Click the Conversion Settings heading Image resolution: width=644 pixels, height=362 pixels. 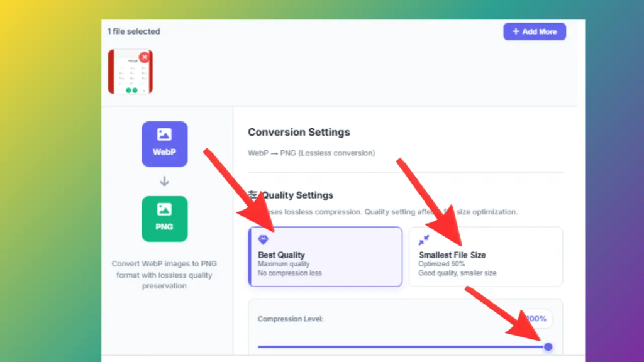(299, 132)
